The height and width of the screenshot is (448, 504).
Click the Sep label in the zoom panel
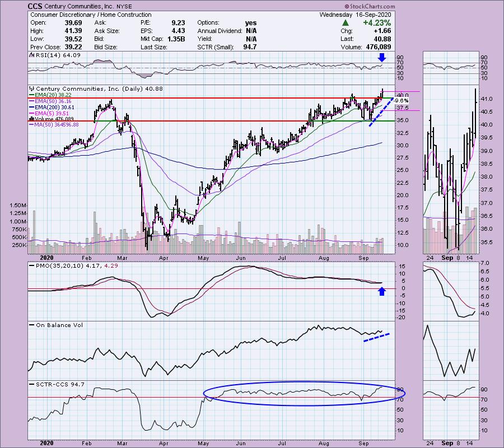pyautogui.click(x=447, y=258)
